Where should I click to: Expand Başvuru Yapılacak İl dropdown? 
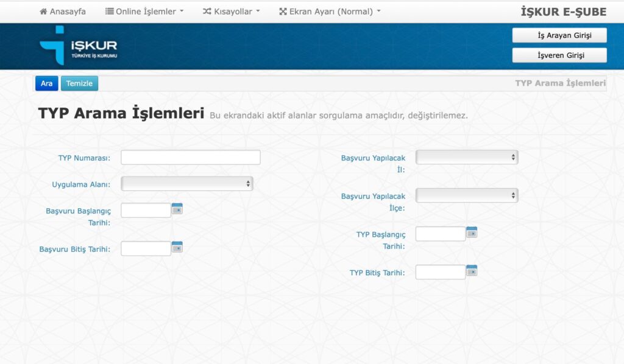point(467,158)
